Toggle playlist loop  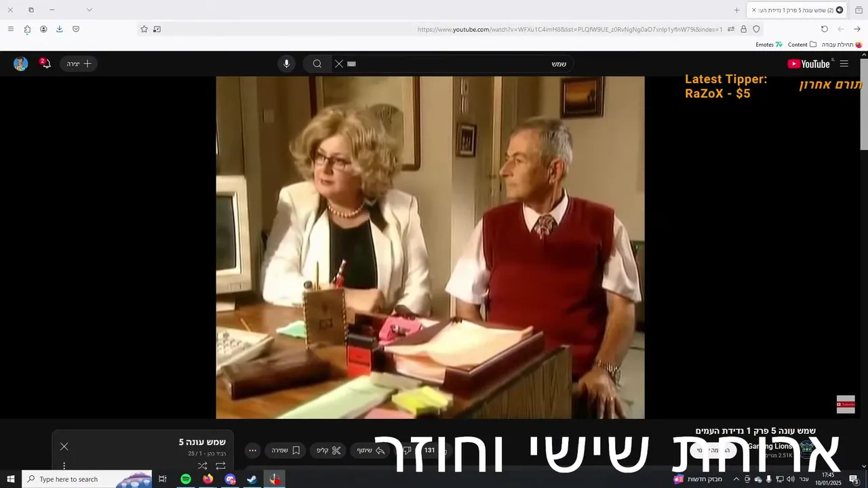click(x=220, y=466)
